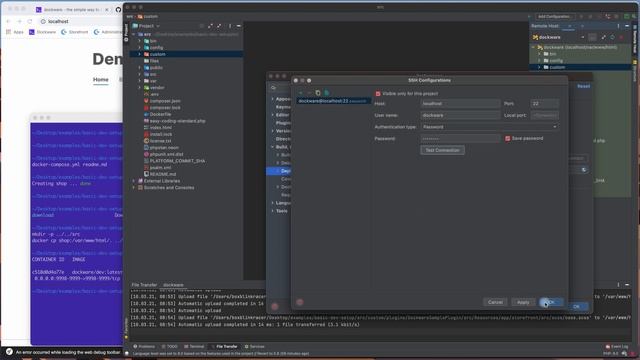Screen dimensions: 640x360
Task: Hide Remote Host panel with minus icon
Action: (x=627, y=26)
